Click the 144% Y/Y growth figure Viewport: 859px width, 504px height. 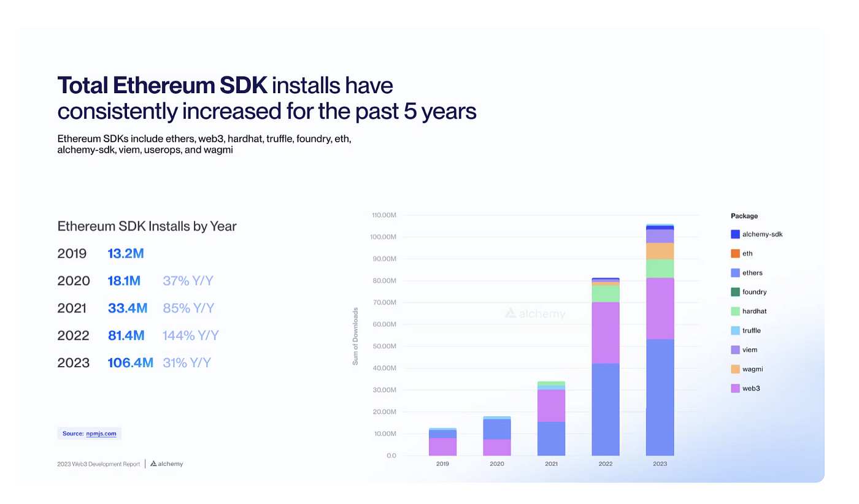point(191,335)
